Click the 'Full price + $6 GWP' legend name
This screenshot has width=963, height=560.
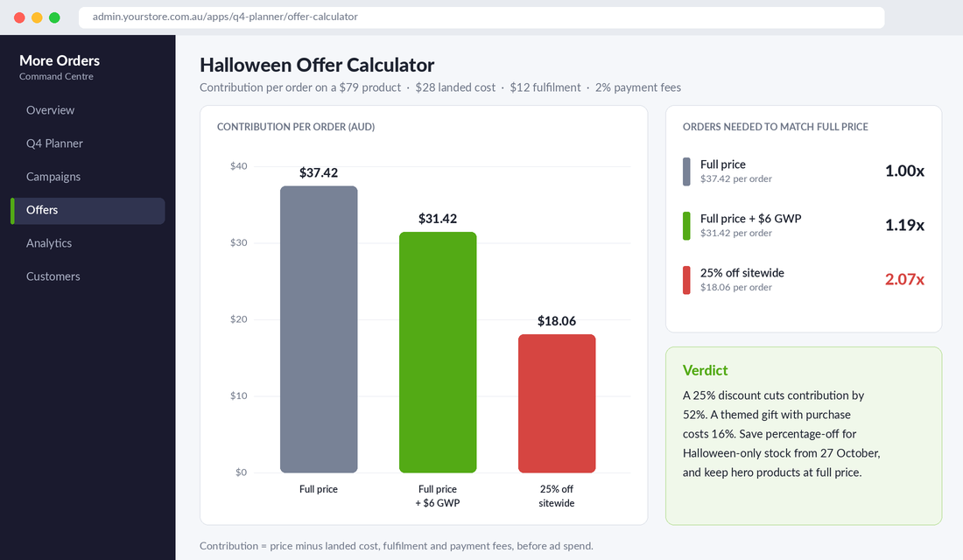pos(751,219)
